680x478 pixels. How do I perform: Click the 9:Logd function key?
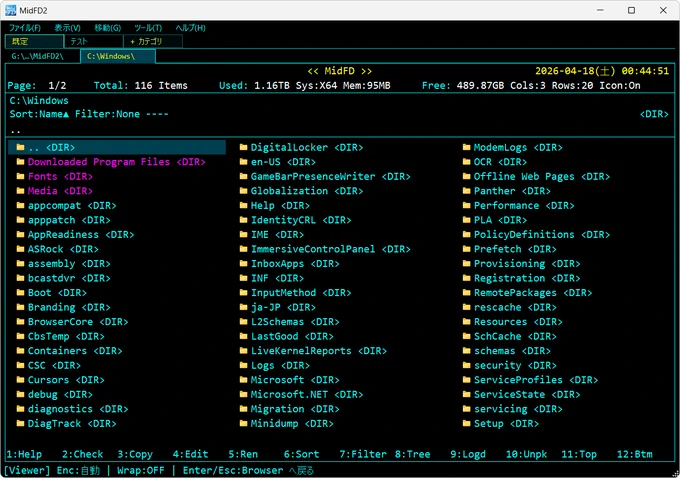coord(468,454)
